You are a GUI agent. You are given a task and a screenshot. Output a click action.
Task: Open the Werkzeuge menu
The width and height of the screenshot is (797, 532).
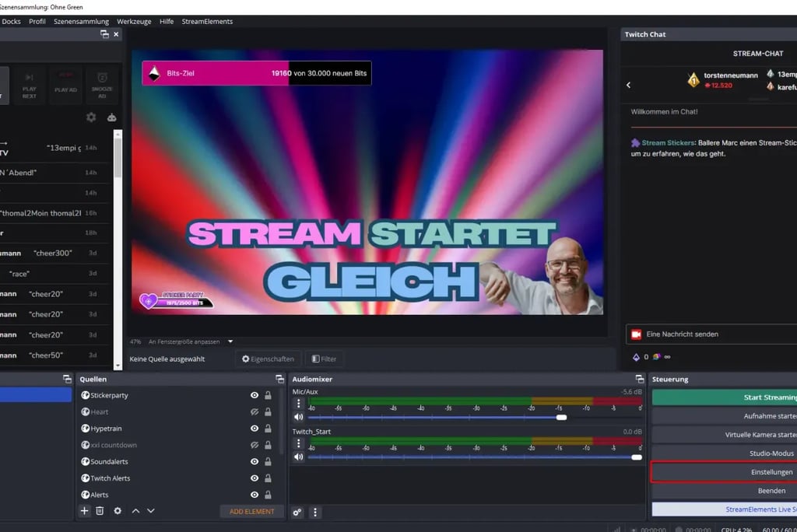tap(134, 21)
